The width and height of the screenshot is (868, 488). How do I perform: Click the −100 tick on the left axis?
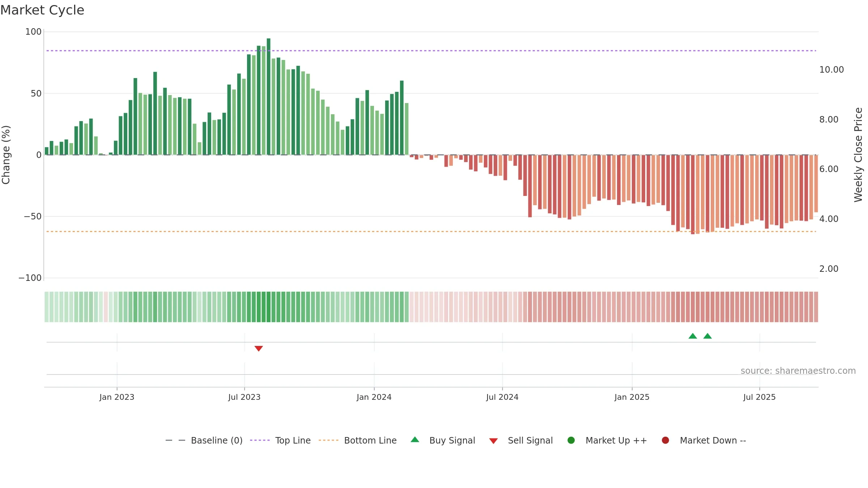30,278
